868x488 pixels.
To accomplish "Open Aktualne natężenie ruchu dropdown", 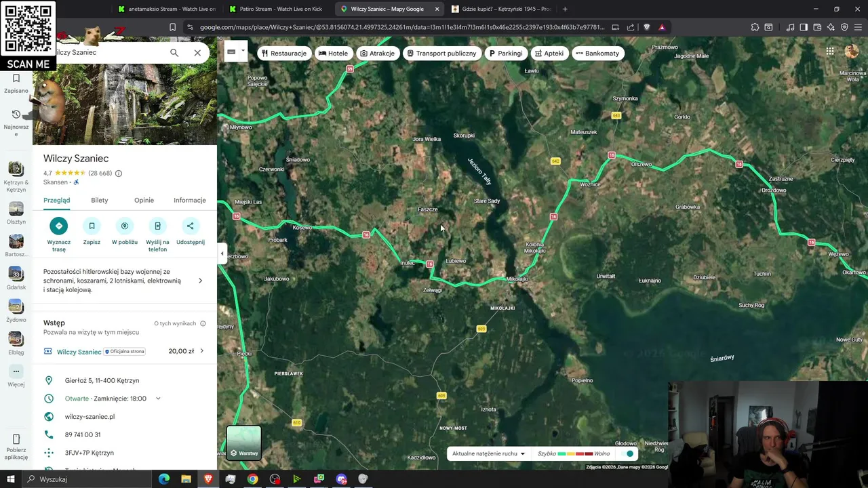I will click(488, 453).
